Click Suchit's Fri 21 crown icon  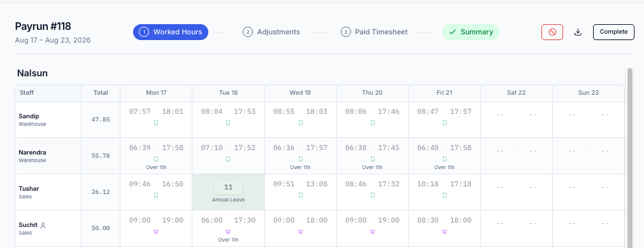(445, 231)
